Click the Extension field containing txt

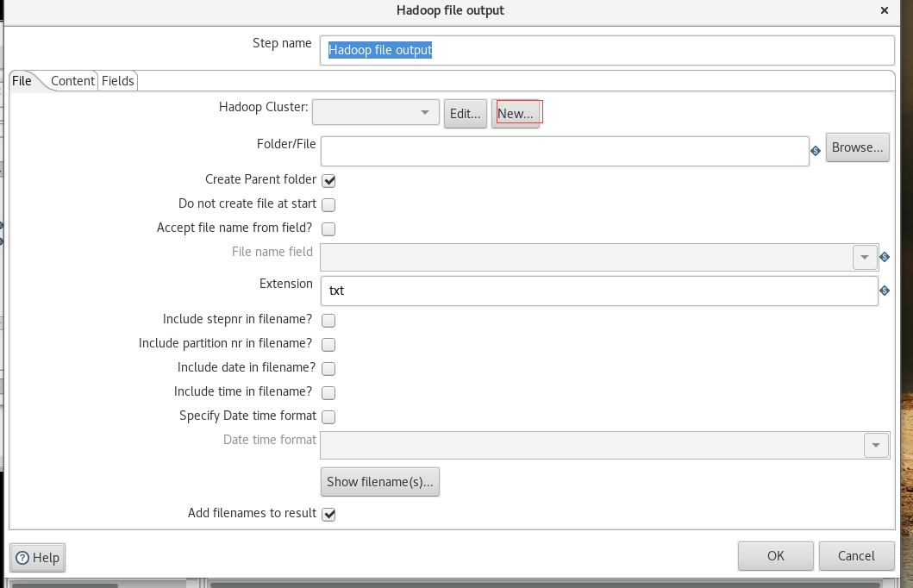(x=599, y=291)
